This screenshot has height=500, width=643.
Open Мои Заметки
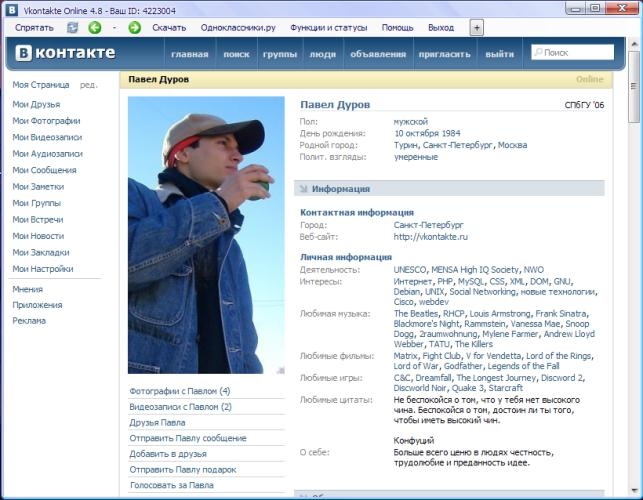tap(38, 187)
